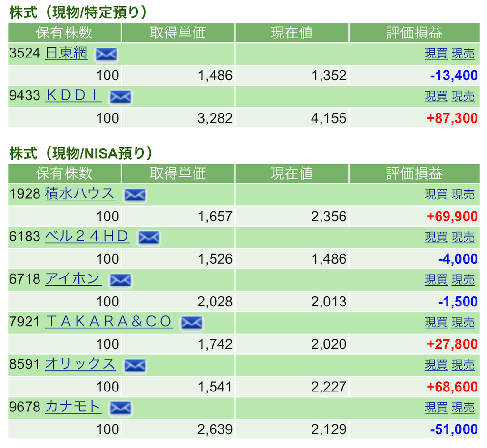
Task: Click the mail icon next to アイホン
Action: tap(120, 280)
